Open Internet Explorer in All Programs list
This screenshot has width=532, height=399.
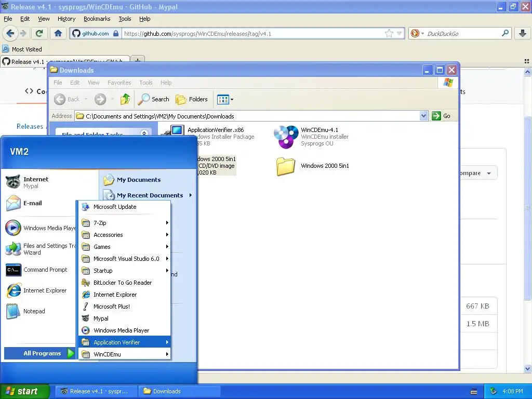(124, 295)
